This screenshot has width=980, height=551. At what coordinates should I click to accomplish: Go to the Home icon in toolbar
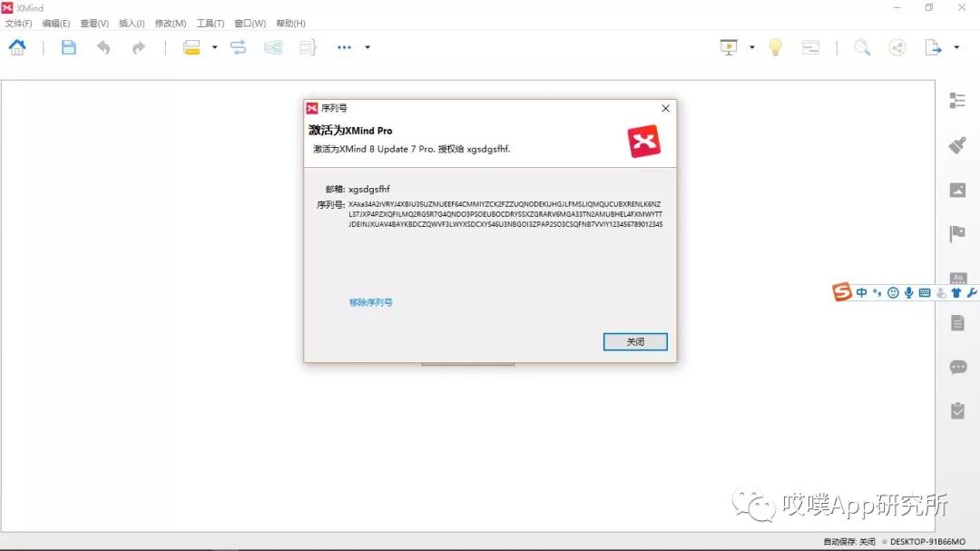17,47
